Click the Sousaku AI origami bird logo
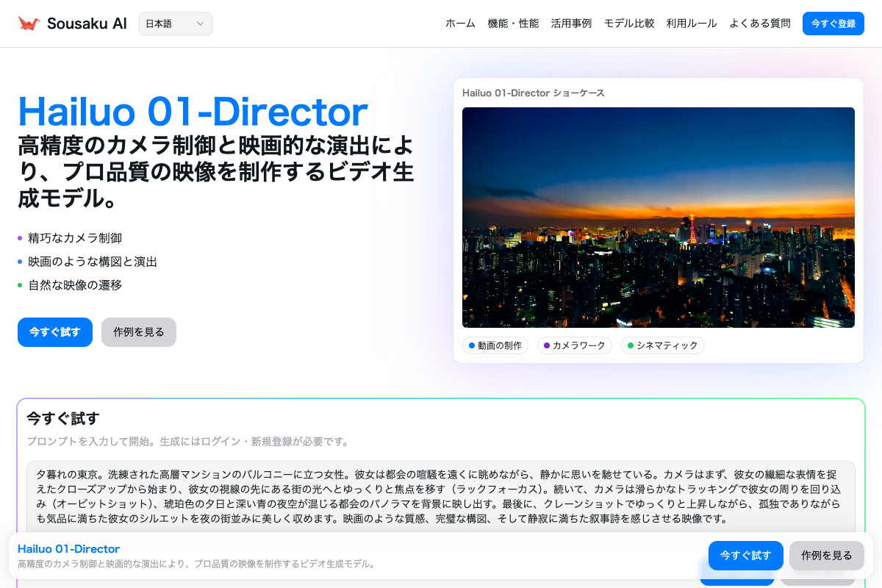The width and height of the screenshot is (882, 588). click(29, 24)
